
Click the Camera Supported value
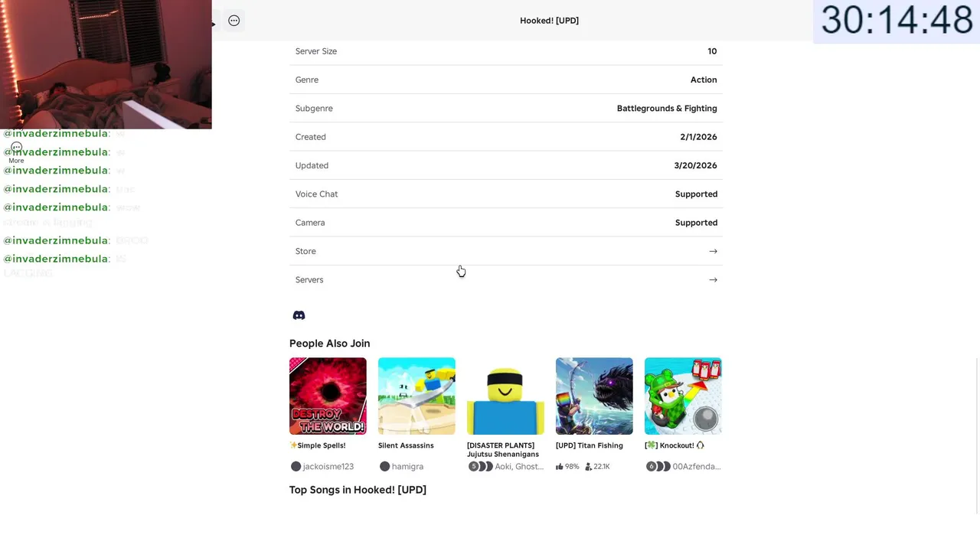tap(696, 223)
